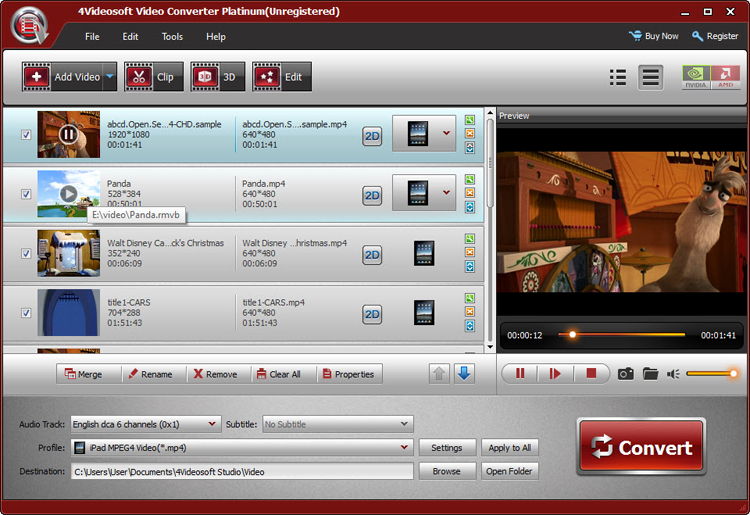The height and width of the screenshot is (515, 750).
Task: Pause the preview playback
Action: [x=520, y=373]
